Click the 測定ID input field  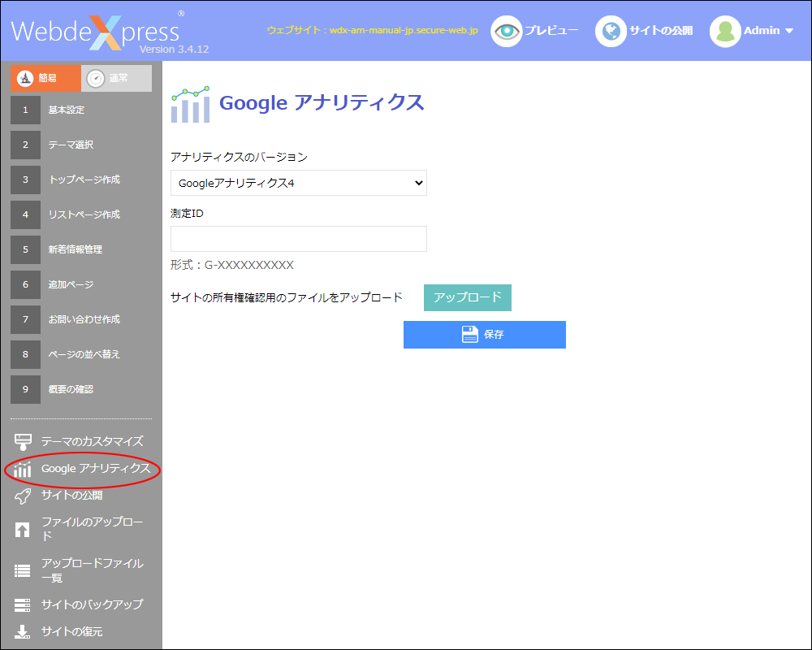(x=299, y=239)
